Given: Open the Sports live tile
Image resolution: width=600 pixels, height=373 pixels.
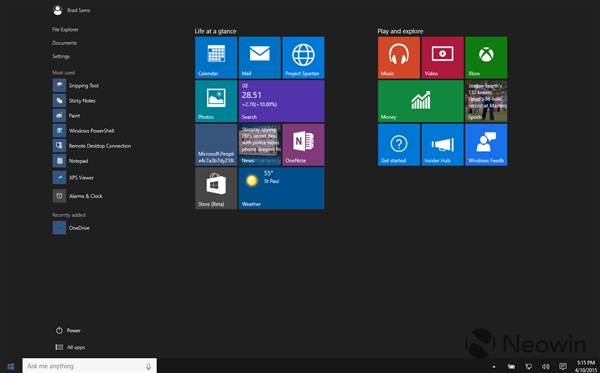Looking at the screenshot, I should [x=486, y=101].
